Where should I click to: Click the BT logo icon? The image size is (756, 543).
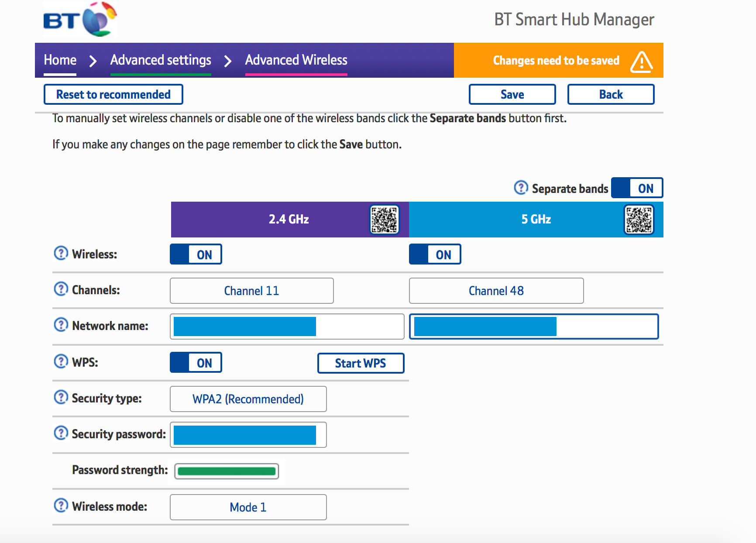click(x=80, y=20)
